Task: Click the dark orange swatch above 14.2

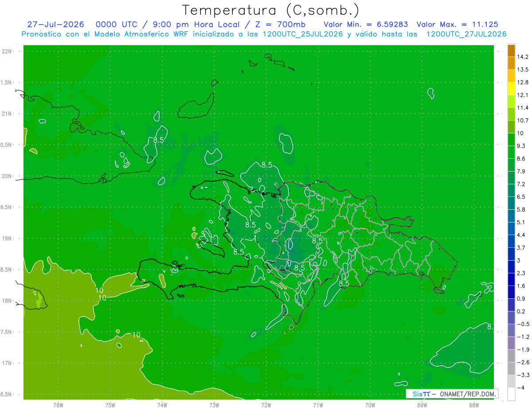Action: (511, 51)
